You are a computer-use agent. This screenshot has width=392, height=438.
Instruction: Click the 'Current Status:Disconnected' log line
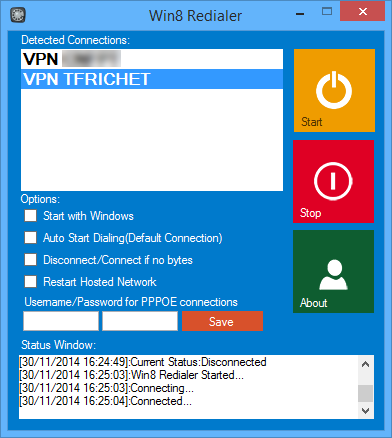coord(143,362)
